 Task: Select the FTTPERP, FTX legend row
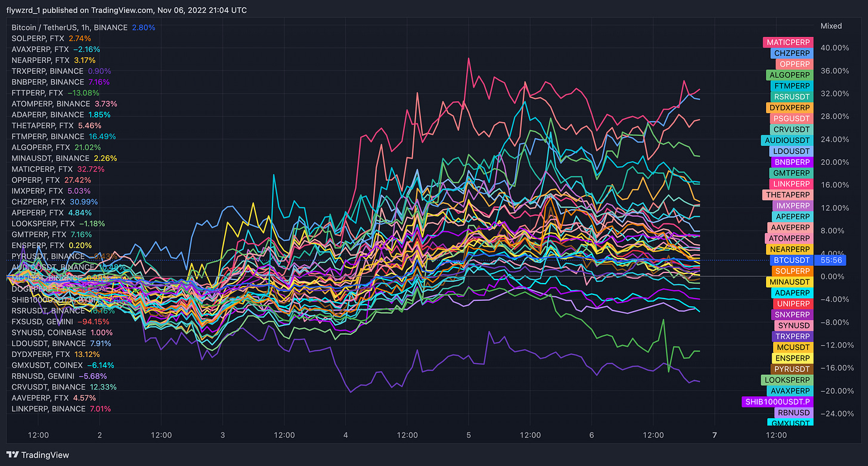click(x=55, y=92)
